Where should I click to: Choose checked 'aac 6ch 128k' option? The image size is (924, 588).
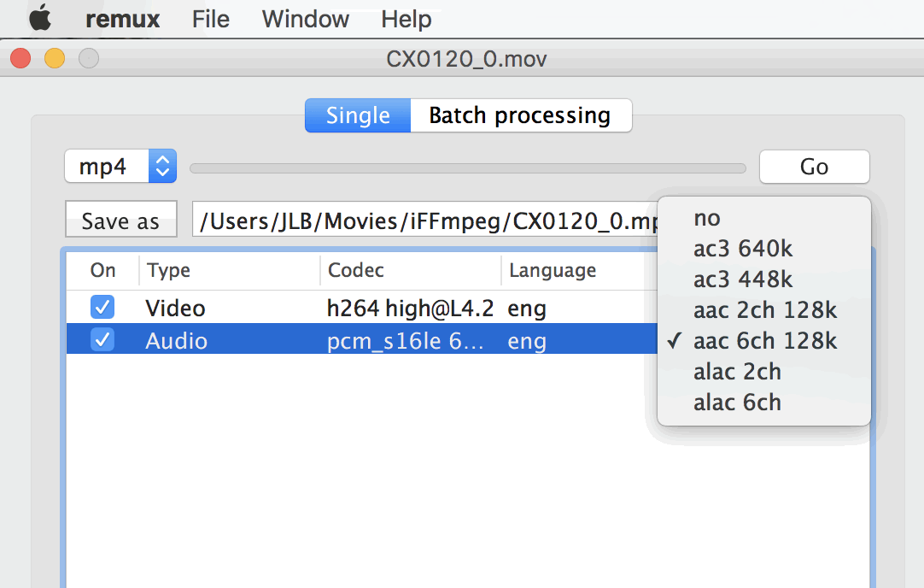click(763, 340)
